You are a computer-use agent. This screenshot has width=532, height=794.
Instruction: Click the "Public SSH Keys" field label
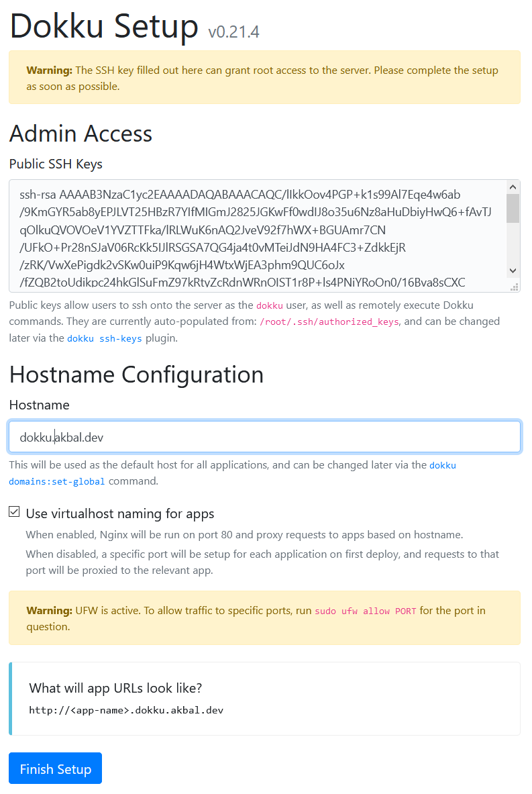(56, 164)
